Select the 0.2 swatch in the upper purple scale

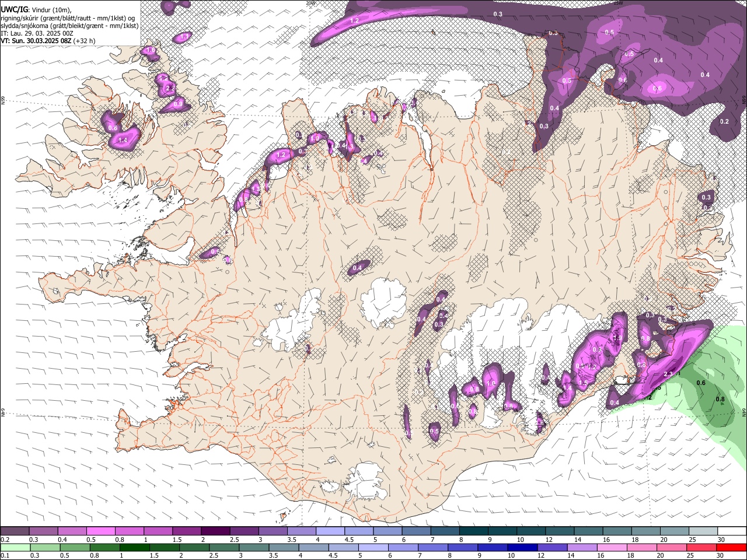15,531
